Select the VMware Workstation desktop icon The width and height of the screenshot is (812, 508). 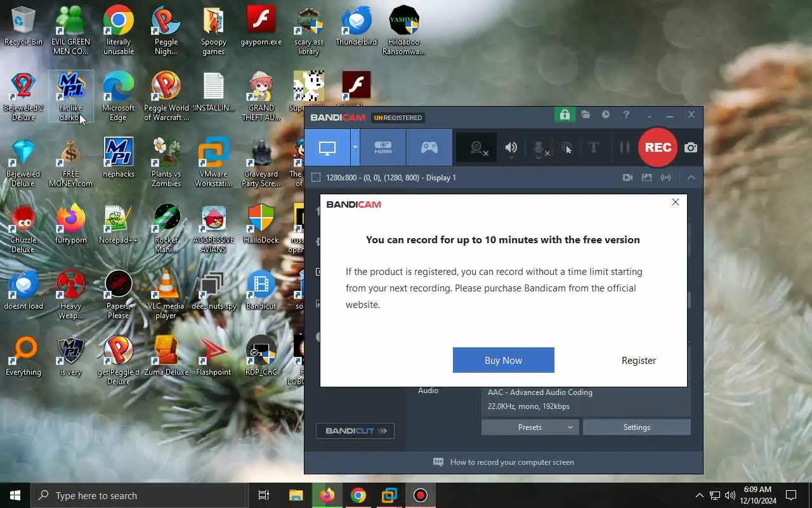[x=214, y=163]
